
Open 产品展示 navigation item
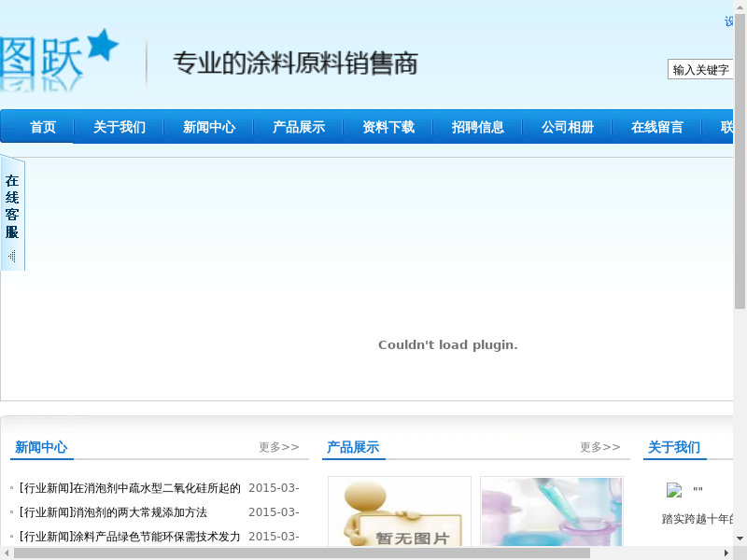(x=299, y=127)
